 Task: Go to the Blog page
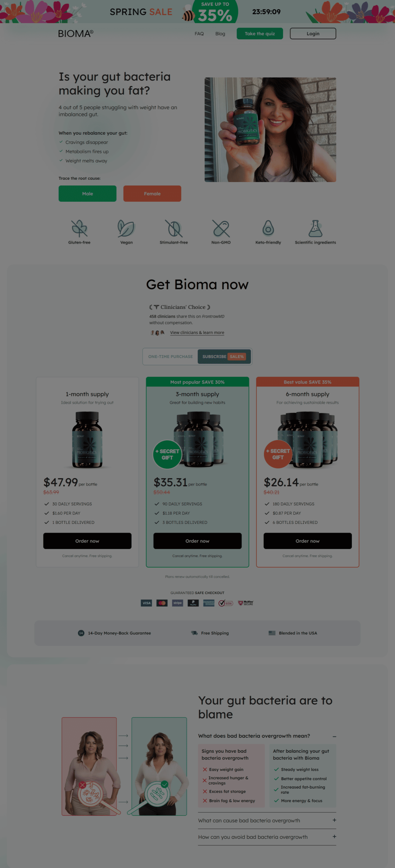[x=220, y=34]
